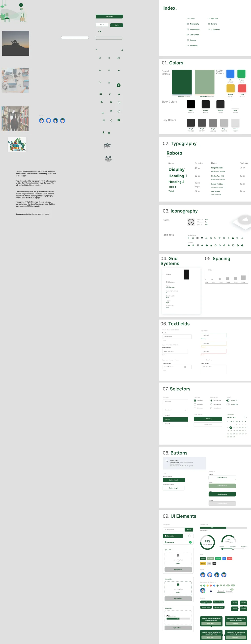
Task: Click Browse next to No file selected
Action: [189, 530]
